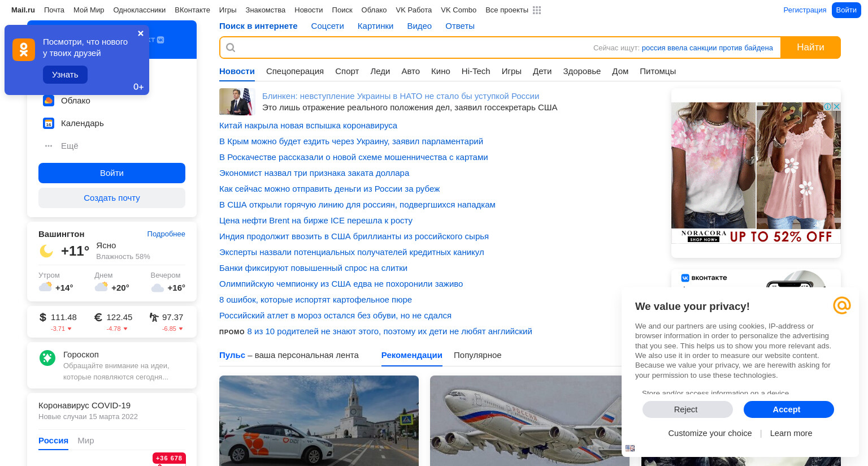This screenshot has height=466, width=868.
Task: Click the ad info icon
Action: (x=828, y=106)
